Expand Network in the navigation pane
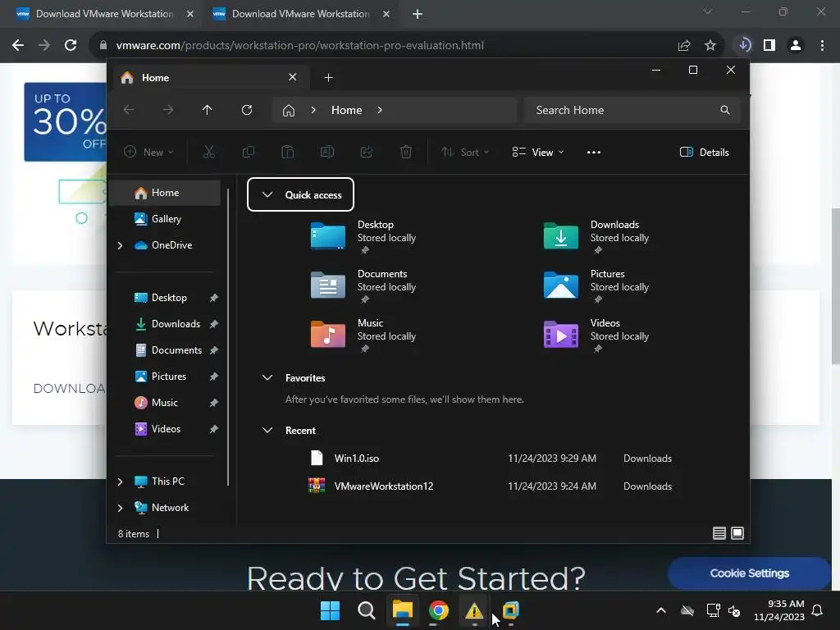The height and width of the screenshot is (630, 840). point(120,508)
